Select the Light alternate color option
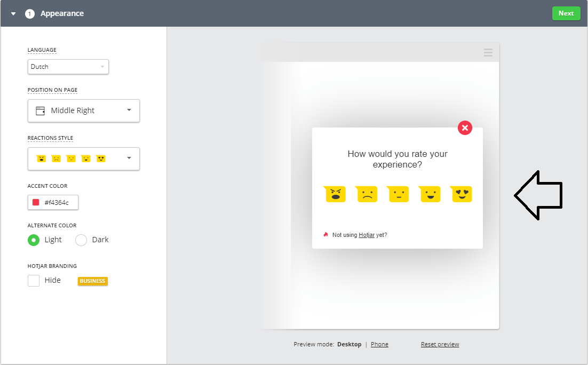 coord(34,240)
